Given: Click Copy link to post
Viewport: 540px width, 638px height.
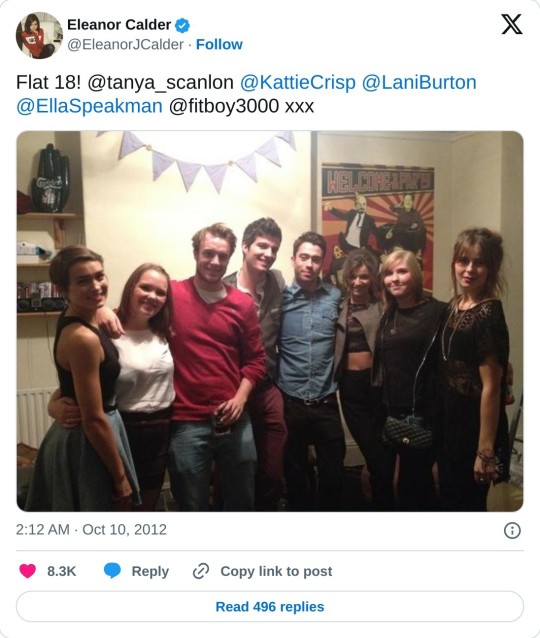Looking at the screenshot, I should tap(276, 571).
